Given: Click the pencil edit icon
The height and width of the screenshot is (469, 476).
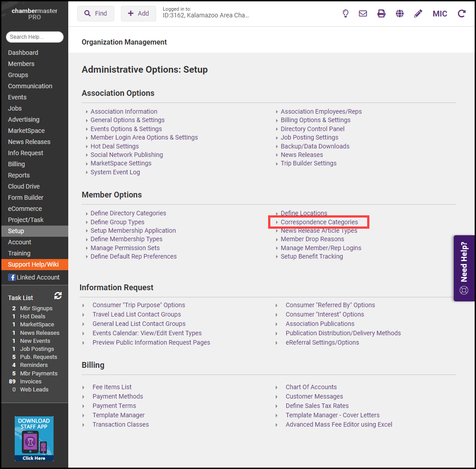Looking at the screenshot, I should [x=418, y=13].
